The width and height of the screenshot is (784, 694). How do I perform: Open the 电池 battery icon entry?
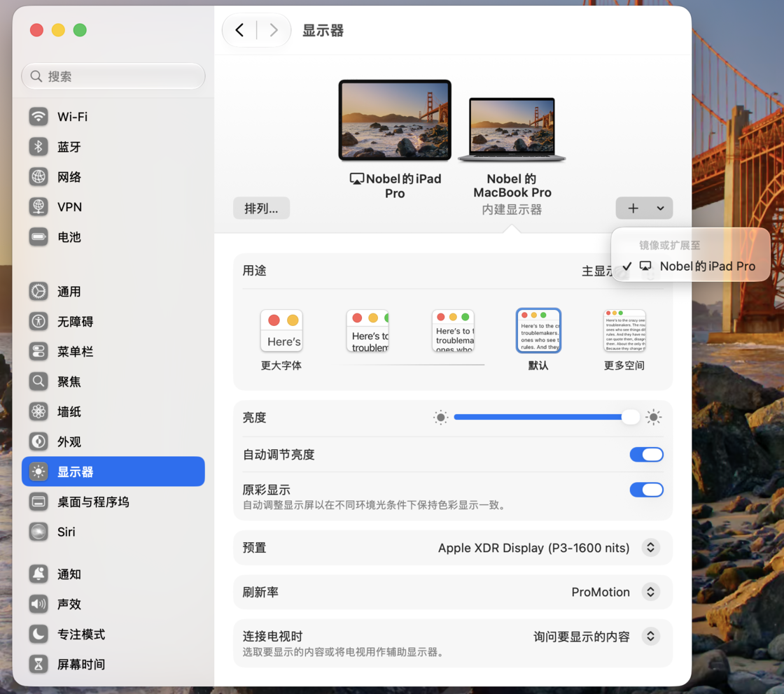pyautogui.click(x=38, y=237)
